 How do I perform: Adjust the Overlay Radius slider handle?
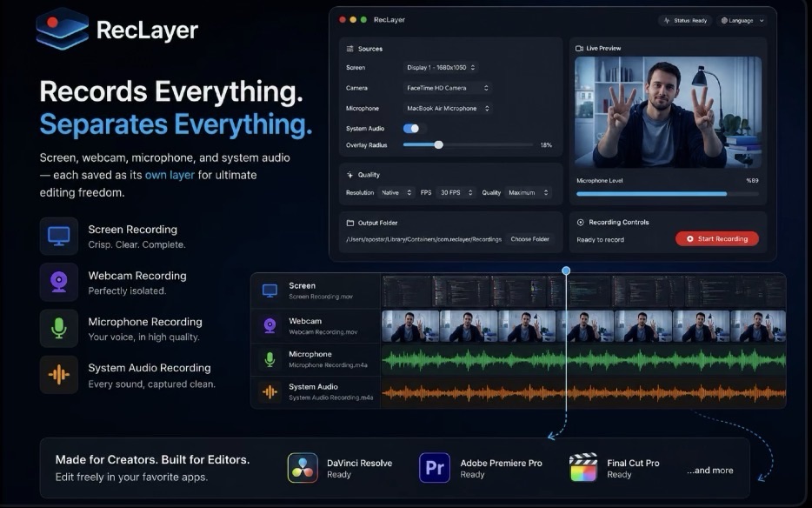(439, 145)
